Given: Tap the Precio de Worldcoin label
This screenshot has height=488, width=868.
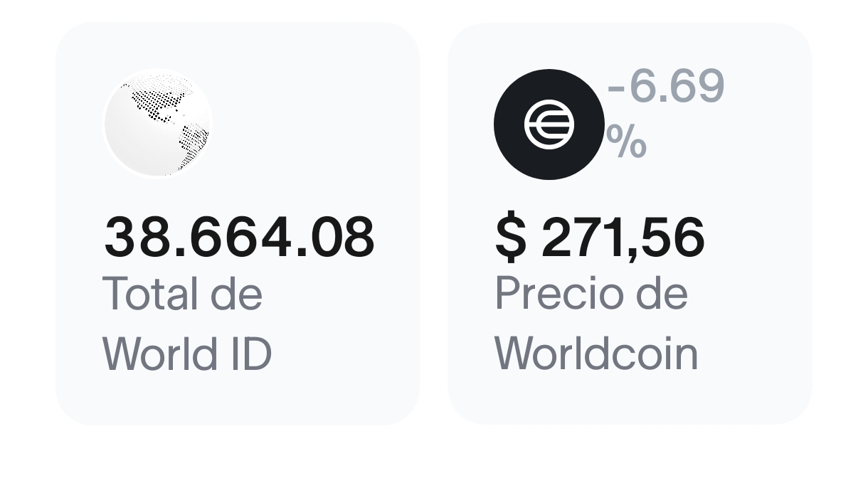Looking at the screenshot, I should click(x=595, y=324).
